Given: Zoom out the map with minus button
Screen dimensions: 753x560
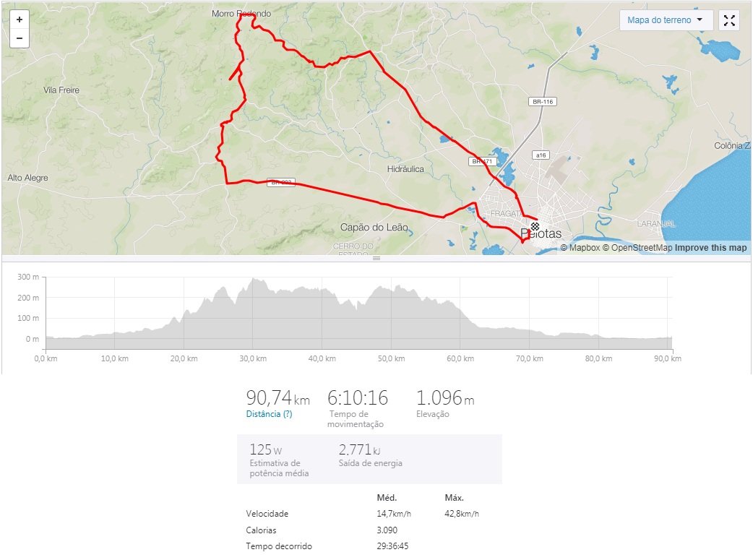Looking at the screenshot, I should coord(20,38).
